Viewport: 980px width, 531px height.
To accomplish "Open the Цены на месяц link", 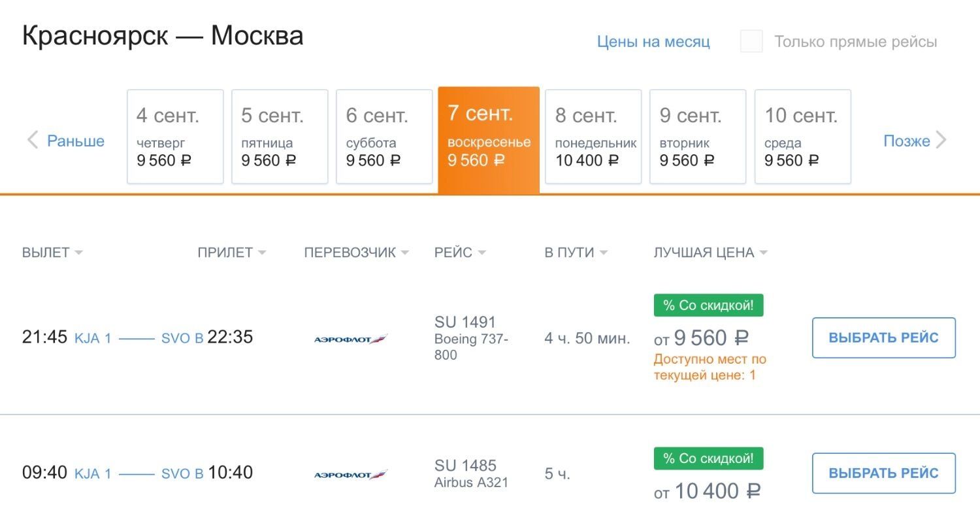I will click(653, 42).
